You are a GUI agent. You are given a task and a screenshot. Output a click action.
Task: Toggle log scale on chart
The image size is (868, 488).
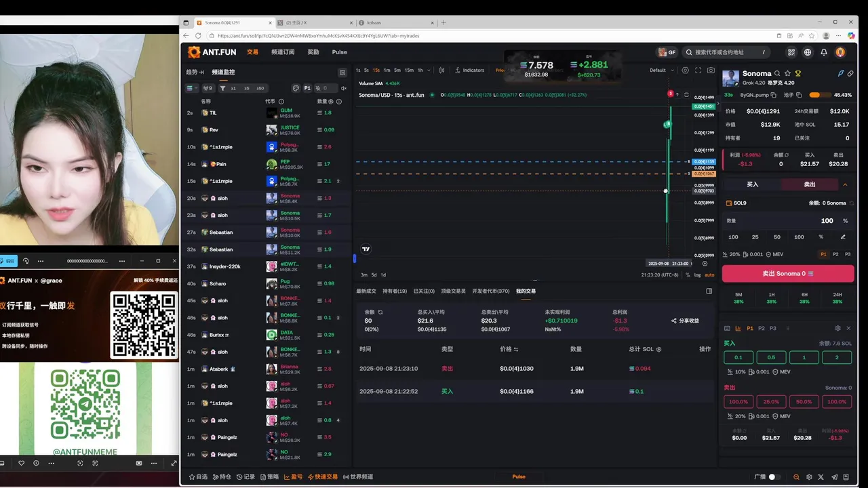(x=697, y=274)
